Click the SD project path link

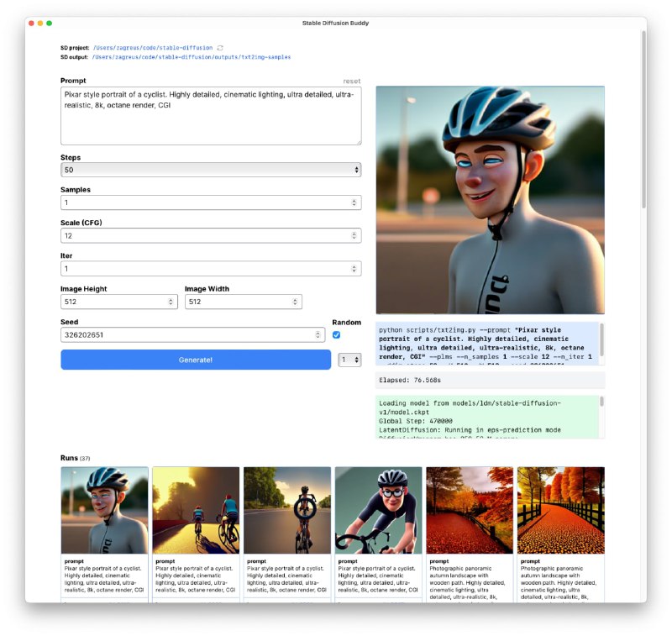pyautogui.click(x=152, y=48)
